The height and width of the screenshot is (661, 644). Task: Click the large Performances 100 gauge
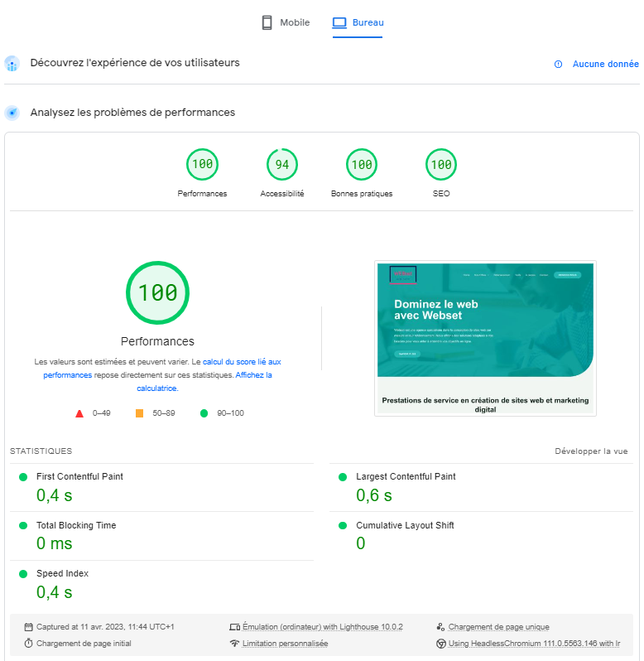(157, 292)
